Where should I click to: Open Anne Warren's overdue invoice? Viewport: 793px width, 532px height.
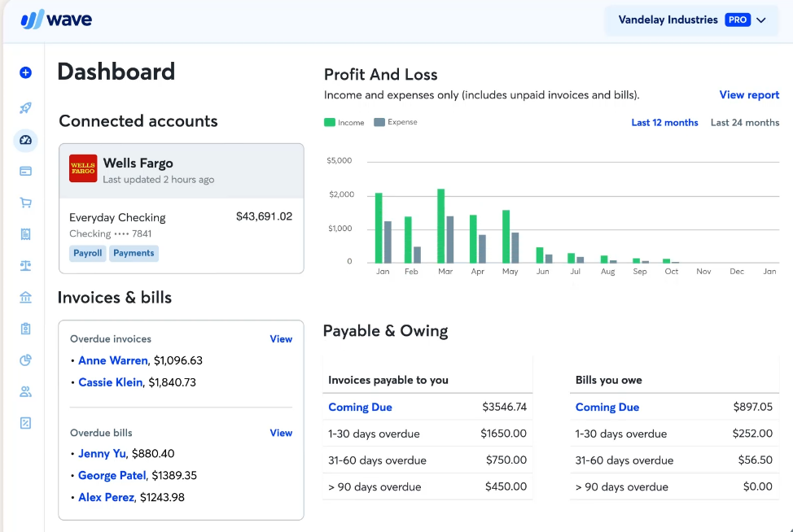(x=113, y=360)
